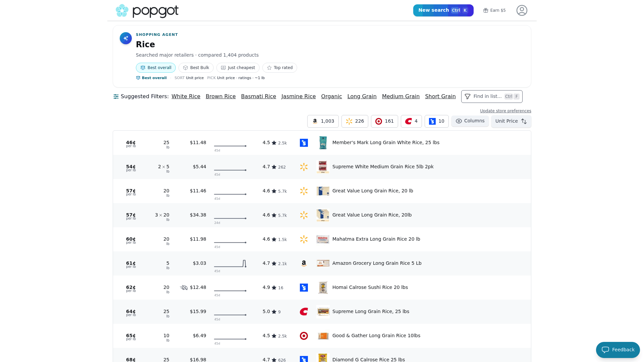644x362 pixels.
Task: Click the popgot logo
Action: tap(147, 11)
